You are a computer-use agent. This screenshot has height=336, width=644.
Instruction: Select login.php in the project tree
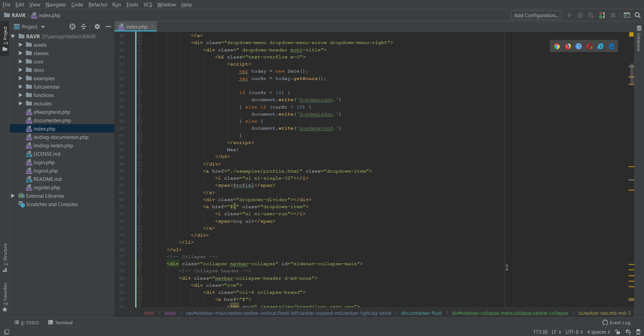click(44, 162)
